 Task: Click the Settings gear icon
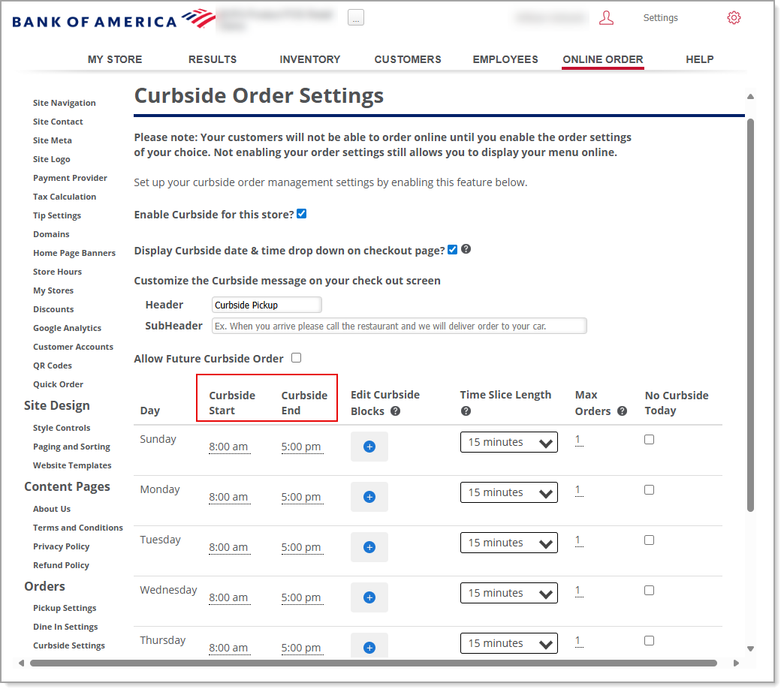coord(734,18)
